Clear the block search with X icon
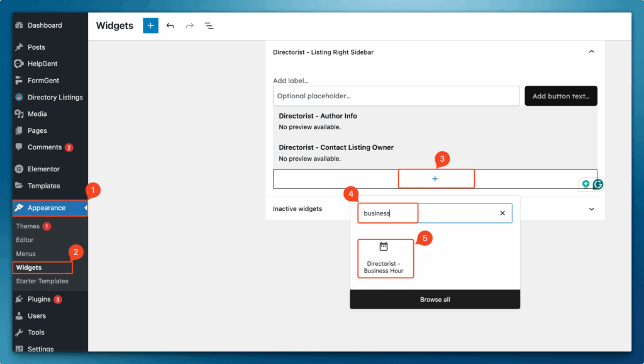The height and width of the screenshot is (364, 644). click(502, 213)
